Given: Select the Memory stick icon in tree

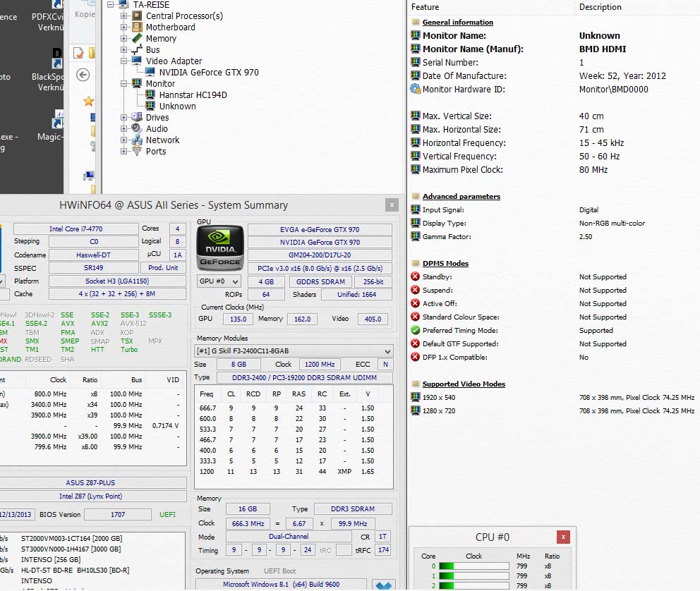Looking at the screenshot, I should 137,38.
